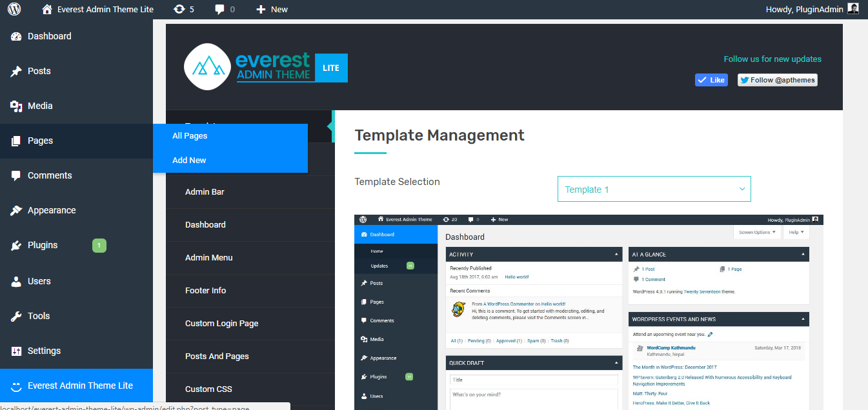868x410 pixels.
Task: Open Users in the sidebar menu
Action: point(76,281)
